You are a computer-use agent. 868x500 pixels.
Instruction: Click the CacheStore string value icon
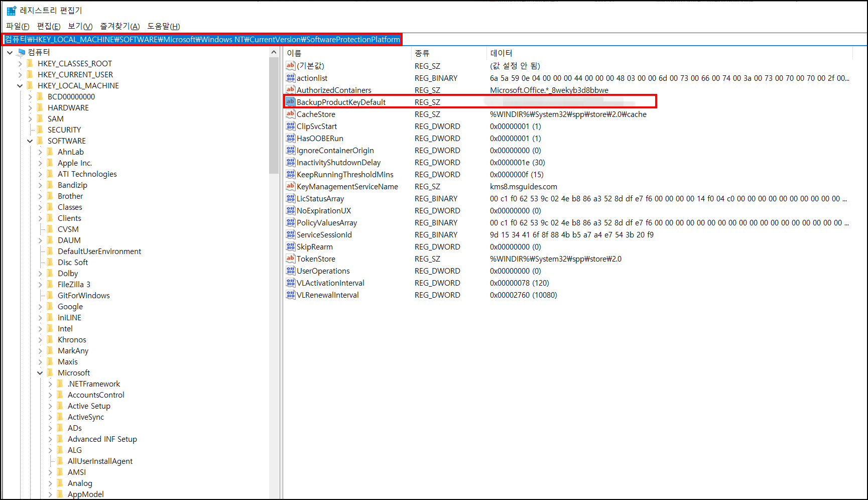[291, 114]
